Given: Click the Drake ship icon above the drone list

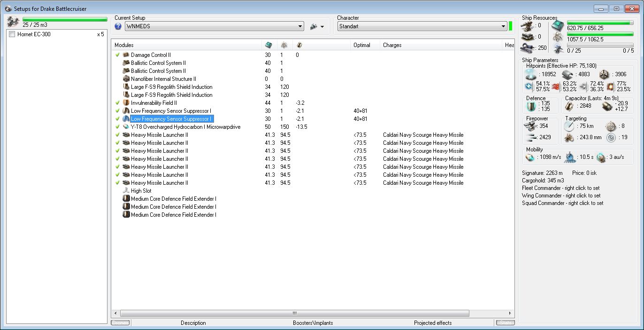Looking at the screenshot, I should (13, 22).
